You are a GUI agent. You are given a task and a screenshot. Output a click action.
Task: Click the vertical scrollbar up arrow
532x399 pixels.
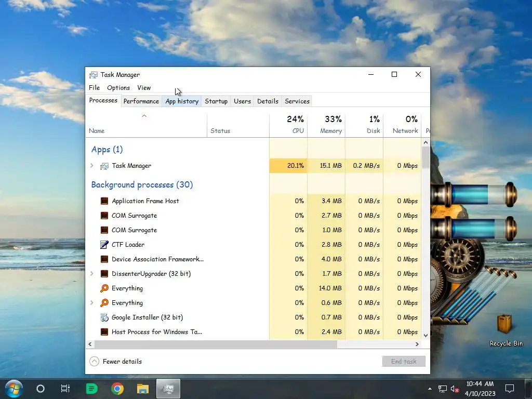pos(426,142)
